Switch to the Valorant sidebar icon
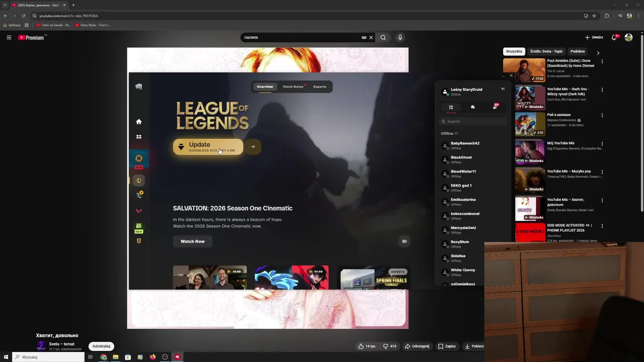 pyautogui.click(x=139, y=211)
